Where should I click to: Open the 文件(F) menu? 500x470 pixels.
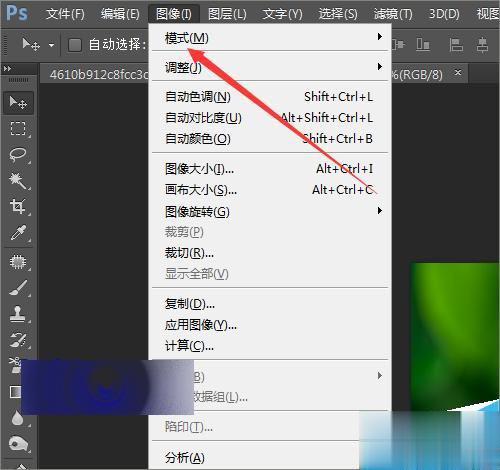coord(65,14)
